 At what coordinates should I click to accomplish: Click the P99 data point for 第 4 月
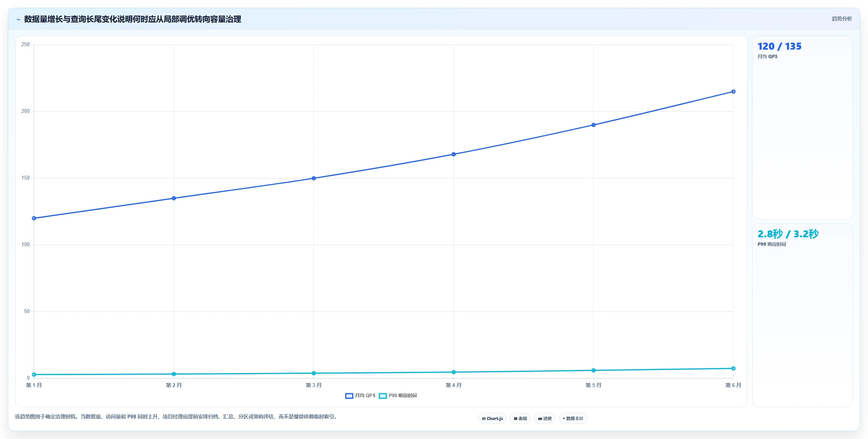pos(454,372)
